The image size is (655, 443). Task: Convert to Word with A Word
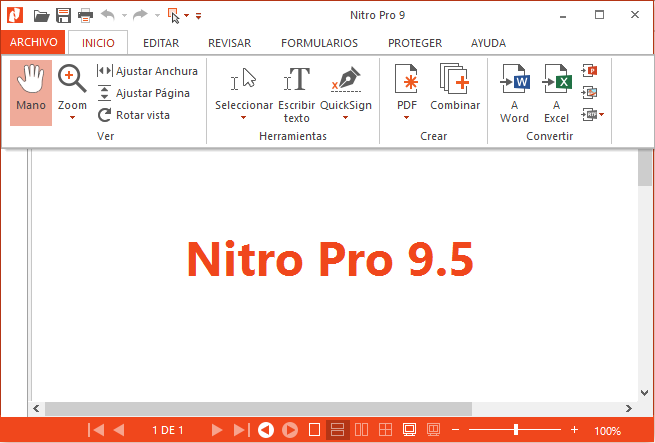[515, 94]
